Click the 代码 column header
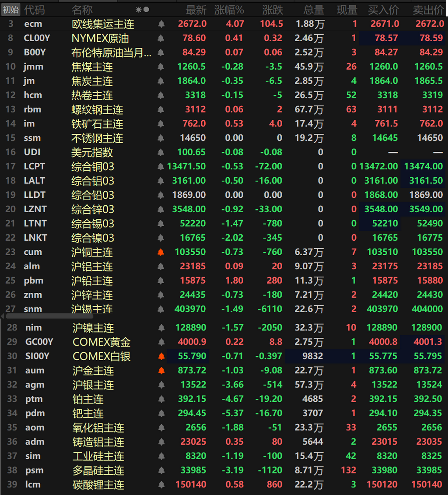 point(35,10)
